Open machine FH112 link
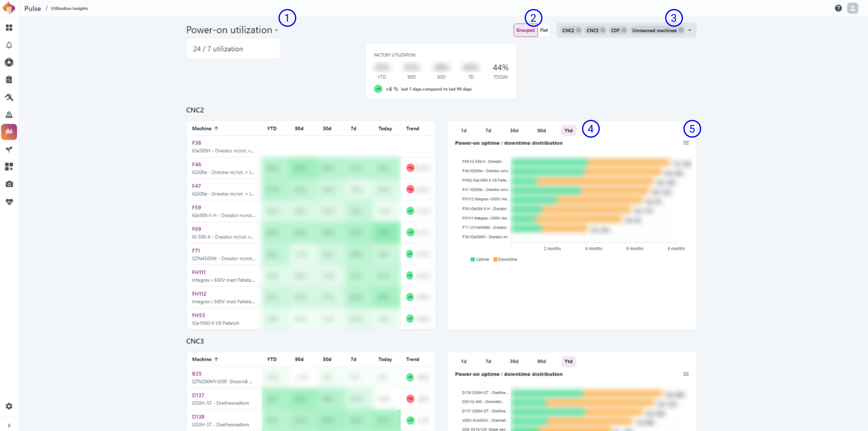868x431 pixels. (199, 294)
